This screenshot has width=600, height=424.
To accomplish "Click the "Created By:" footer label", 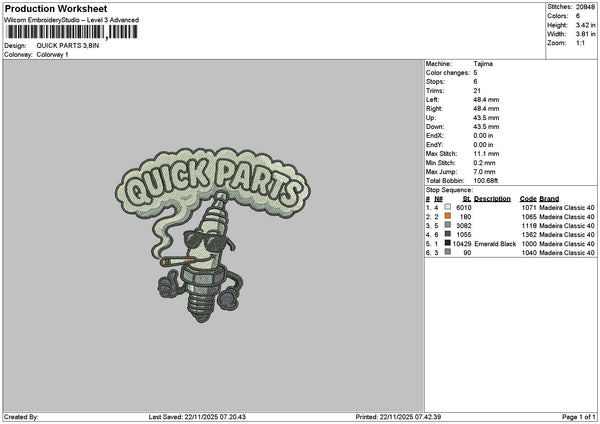I will (21, 417).
